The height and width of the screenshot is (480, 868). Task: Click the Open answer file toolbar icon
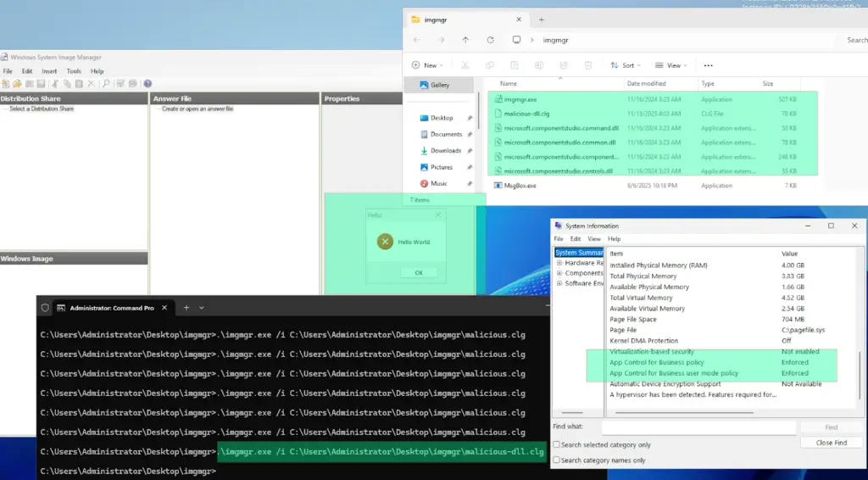[17, 84]
